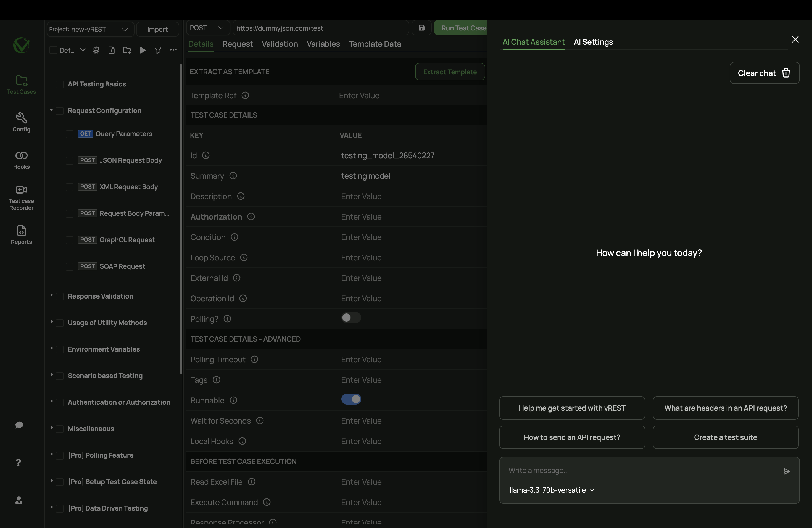
Task: Click the add test case file icon
Action: [112, 50]
